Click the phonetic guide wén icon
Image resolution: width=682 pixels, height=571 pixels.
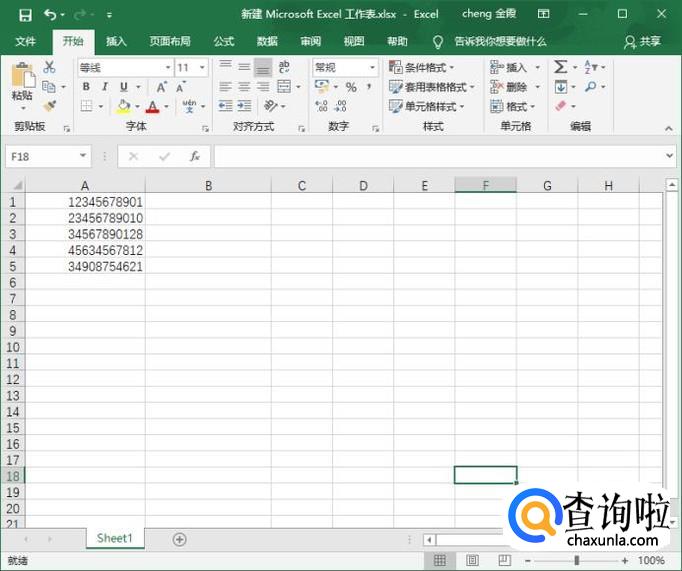[189, 106]
